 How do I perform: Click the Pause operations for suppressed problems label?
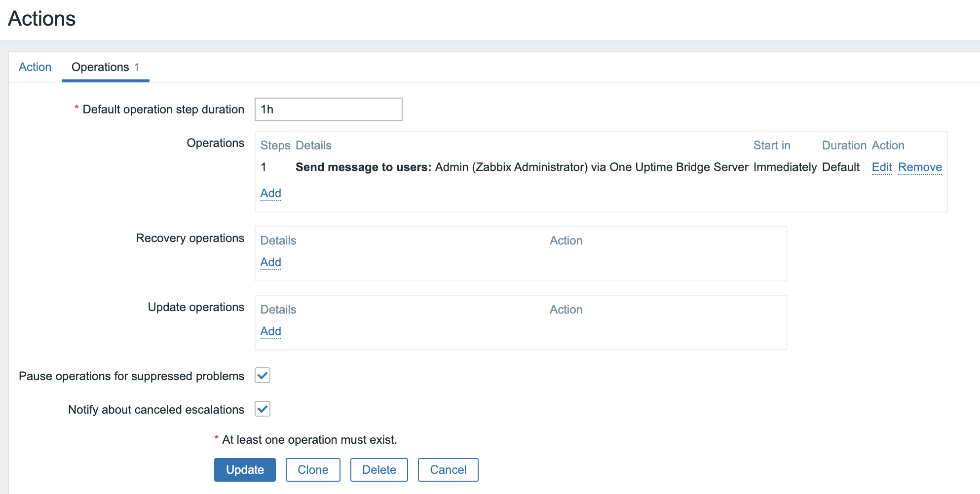131,376
